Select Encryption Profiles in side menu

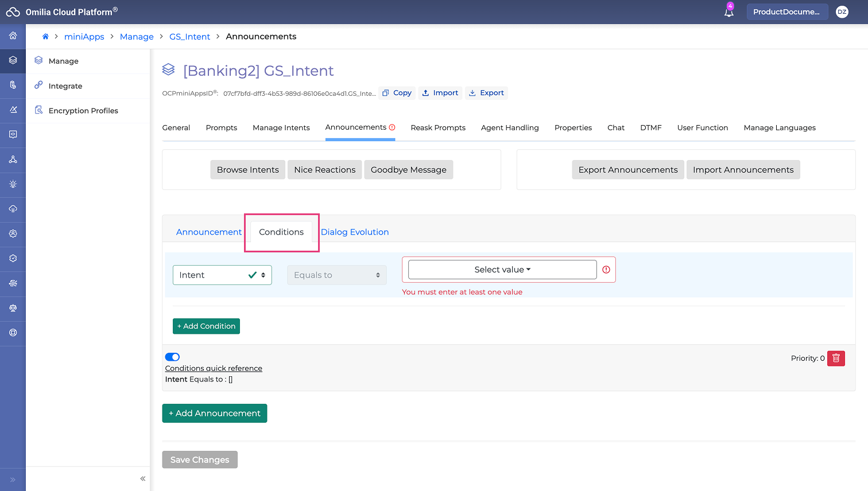[x=83, y=111]
